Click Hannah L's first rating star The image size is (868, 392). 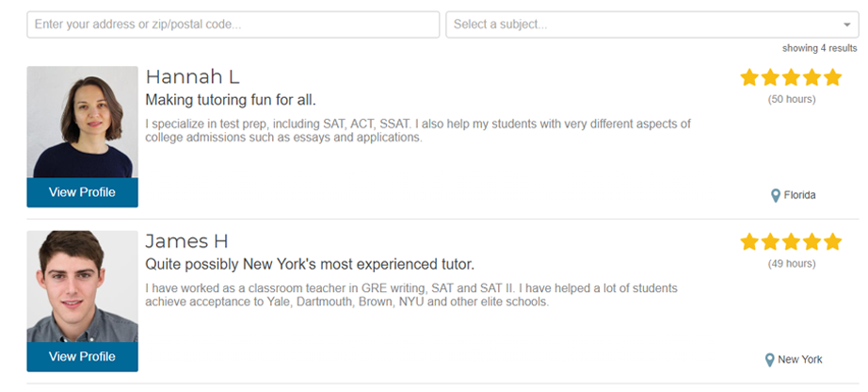[x=749, y=77]
